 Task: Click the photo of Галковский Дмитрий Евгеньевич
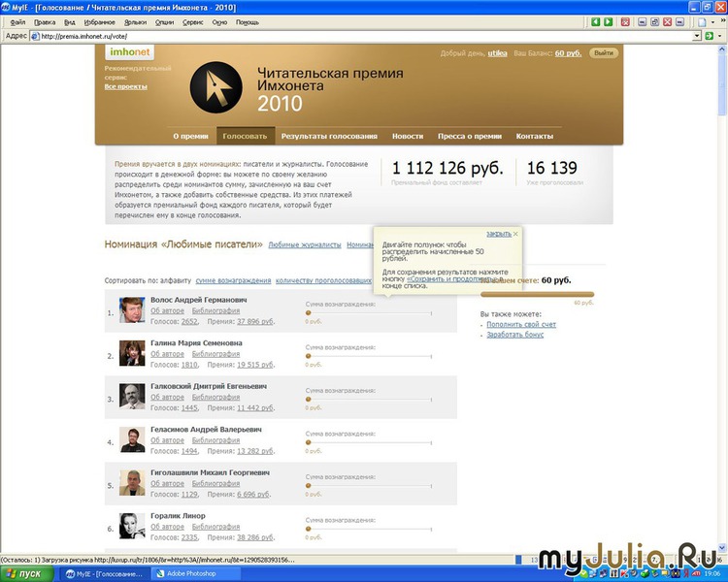coord(132,397)
